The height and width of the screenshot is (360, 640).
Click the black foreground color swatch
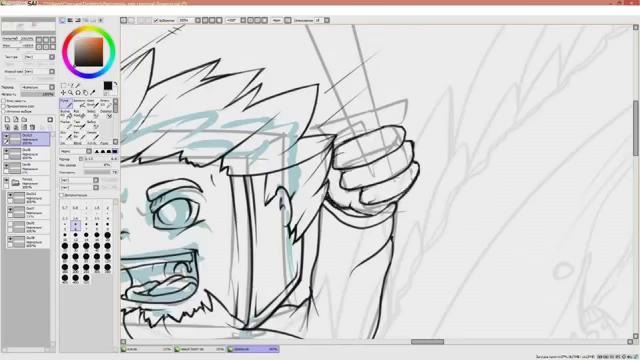tap(108, 86)
